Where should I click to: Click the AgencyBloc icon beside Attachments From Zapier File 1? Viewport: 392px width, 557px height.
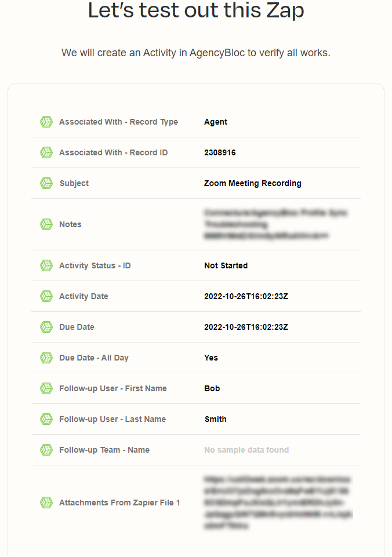point(46,503)
